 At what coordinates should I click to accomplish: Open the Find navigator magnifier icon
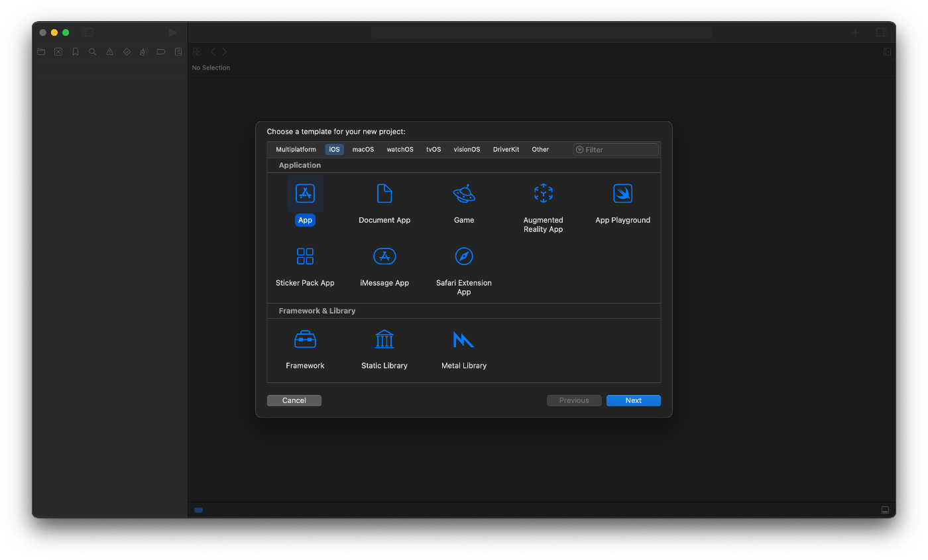pyautogui.click(x=93, y=52)
